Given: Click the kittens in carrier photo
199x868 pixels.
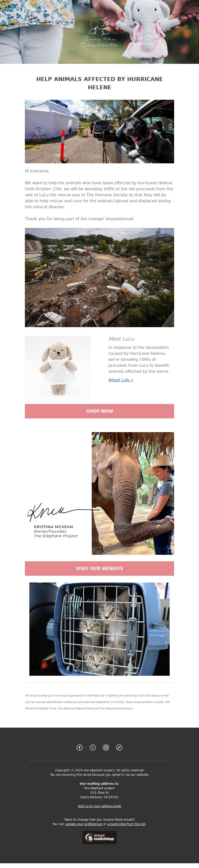Looking at the screenshot, I should (99, 629).
